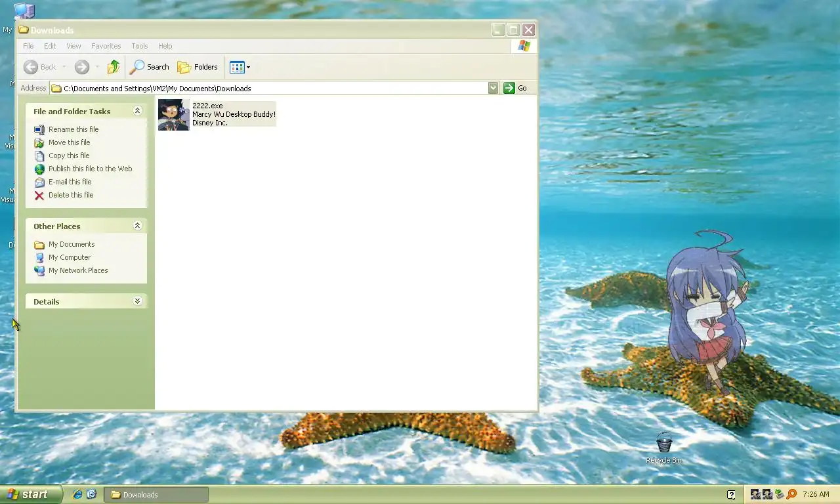This screenshot has width=840, height=504.
Task: Click the Rename this file icon
Action: [39, 129]
